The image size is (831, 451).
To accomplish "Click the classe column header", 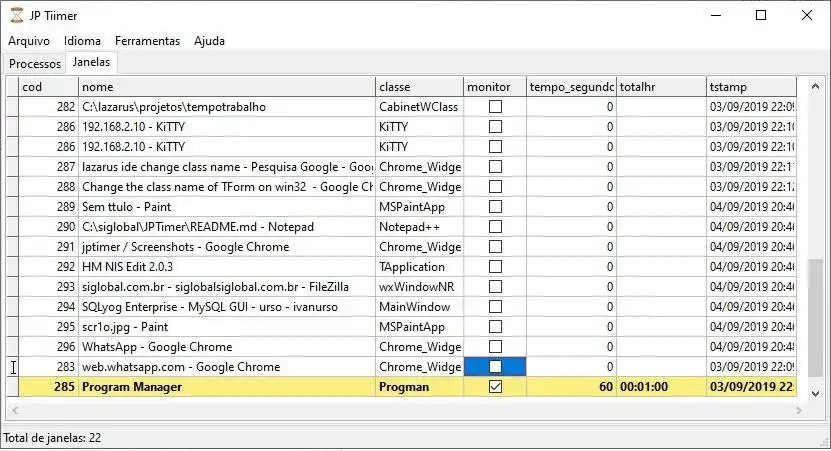I will coord(419,87).
